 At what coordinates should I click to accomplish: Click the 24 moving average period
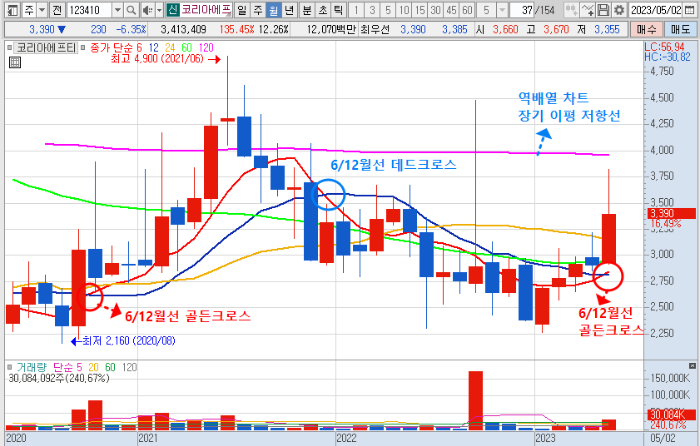[170, 48]
